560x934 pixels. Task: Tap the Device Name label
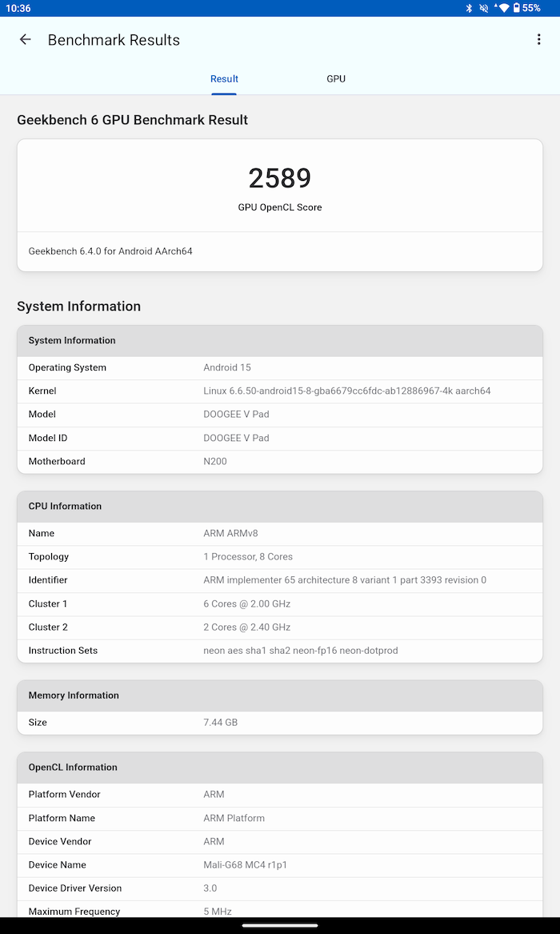click(57, 865)
